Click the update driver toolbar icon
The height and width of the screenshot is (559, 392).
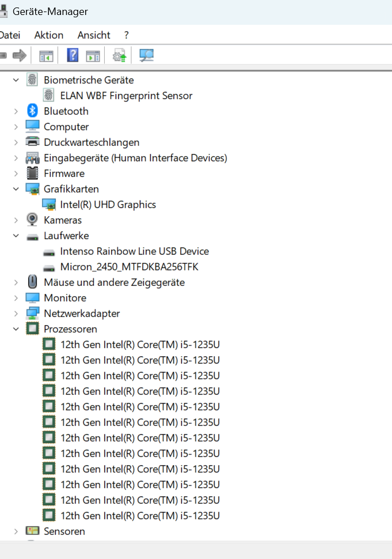[x=120, y=56]
